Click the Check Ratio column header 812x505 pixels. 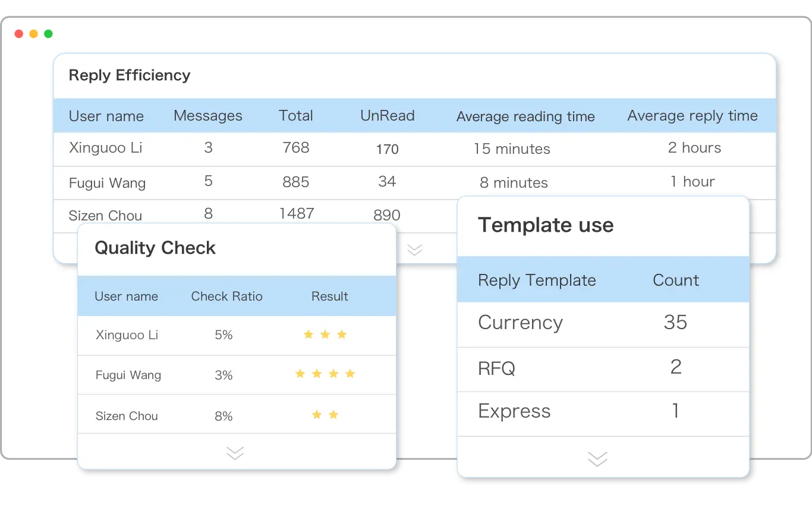pos(226,296)
